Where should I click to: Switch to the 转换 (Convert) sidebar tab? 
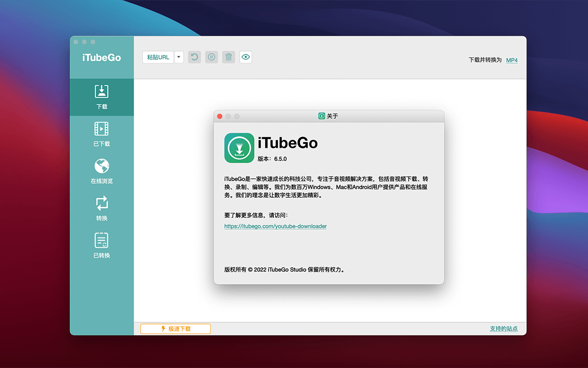tap(101, 209)
